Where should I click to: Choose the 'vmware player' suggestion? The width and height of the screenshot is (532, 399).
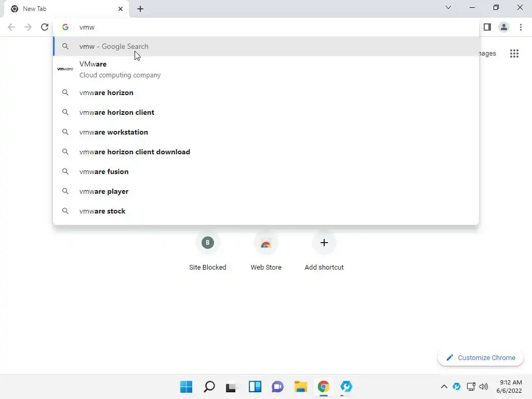266,191
